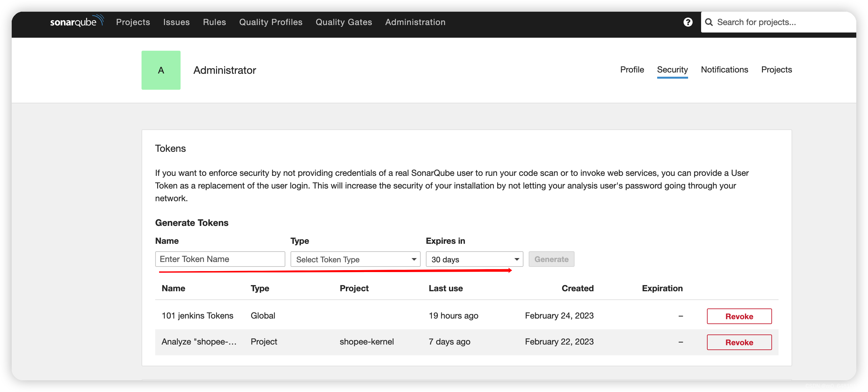The height and width of the screenshot is (392, 868).
Task: Focus the Enter Token Name field
Action: 220,259
